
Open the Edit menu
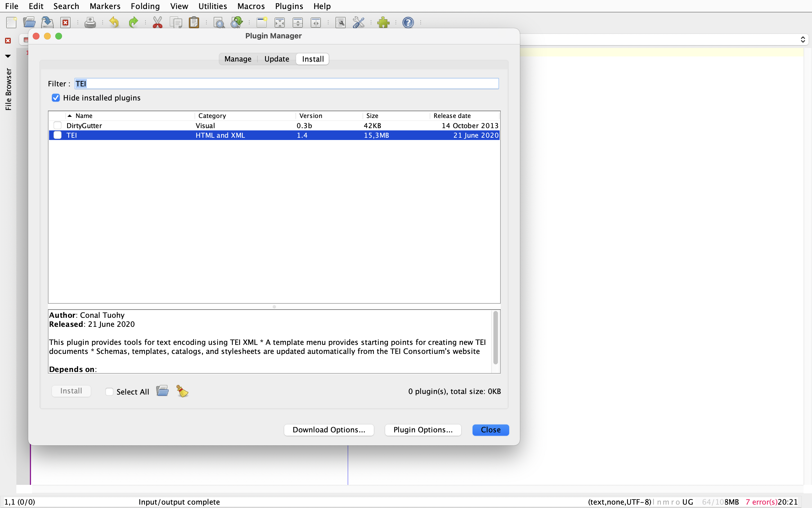[36, 6]
